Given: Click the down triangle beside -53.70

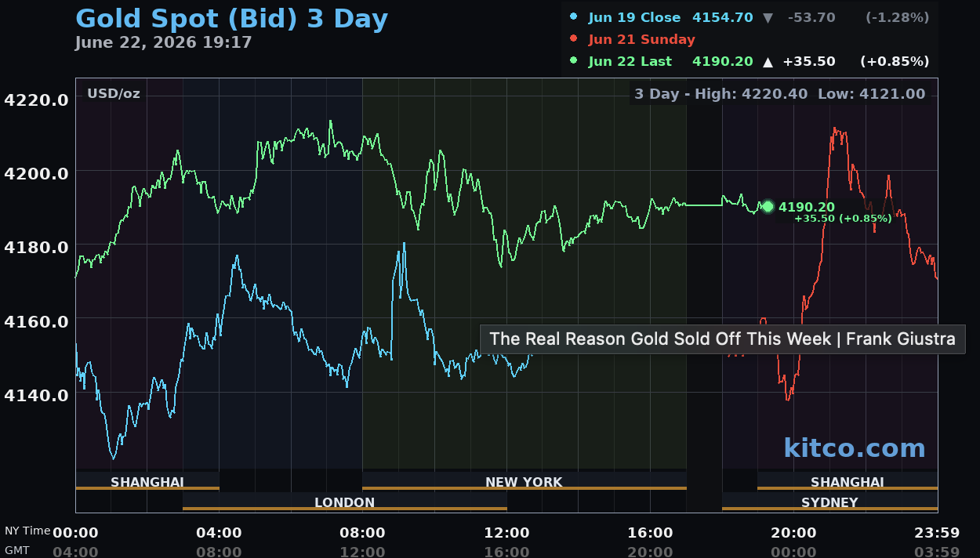Looking at the screenshot, I should (768, 17).
